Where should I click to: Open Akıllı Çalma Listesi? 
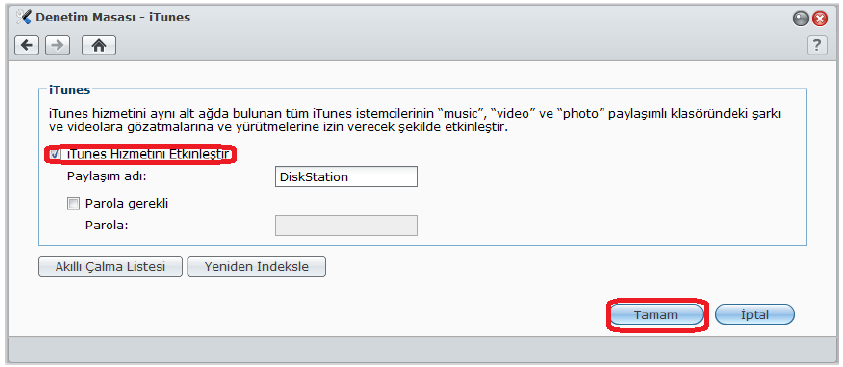(x=110, y=267)
